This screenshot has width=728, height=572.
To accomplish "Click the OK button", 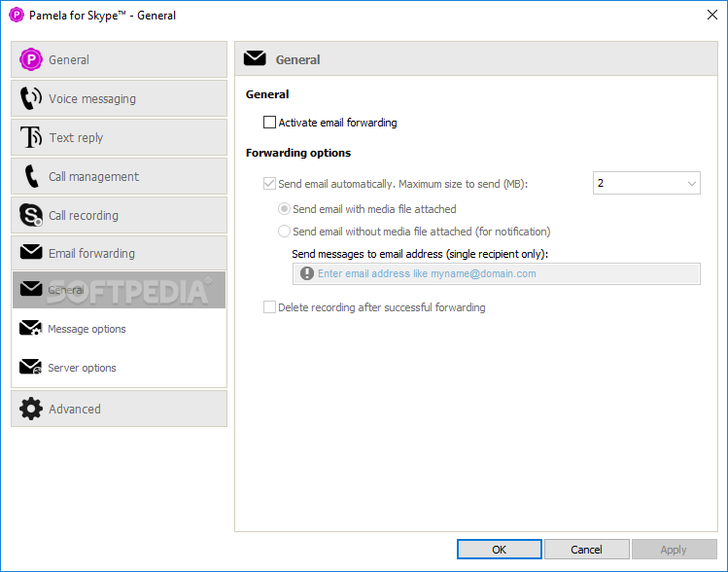I will click(x=500, y=550).
